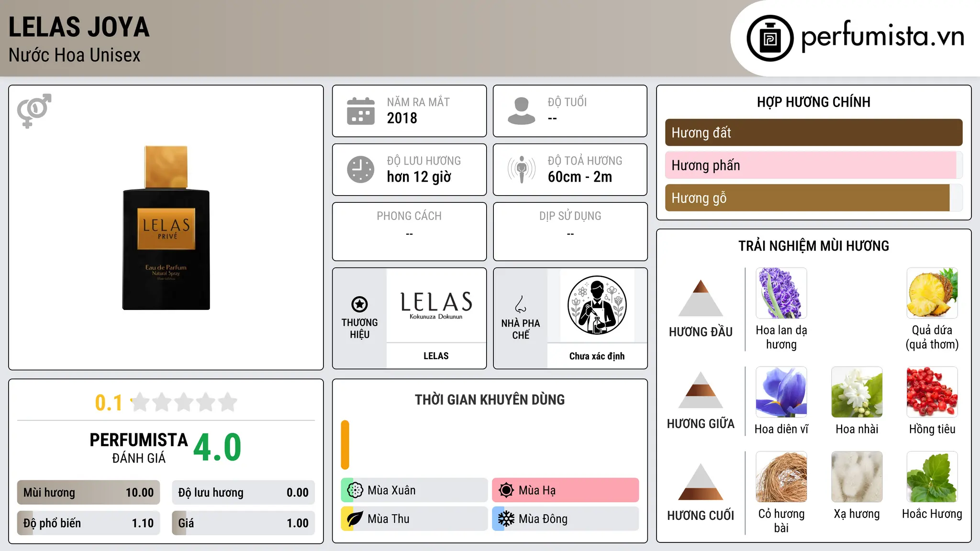Screen dimensions: 980x551
Task: Open the Hoa lan dạ hương note image
Action: [781, 293]
